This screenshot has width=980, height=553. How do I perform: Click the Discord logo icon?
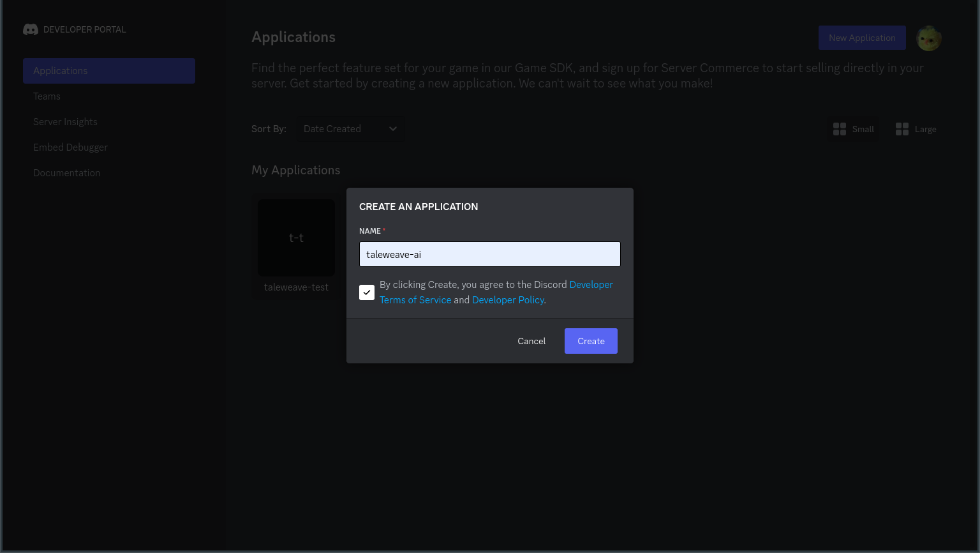31,29
